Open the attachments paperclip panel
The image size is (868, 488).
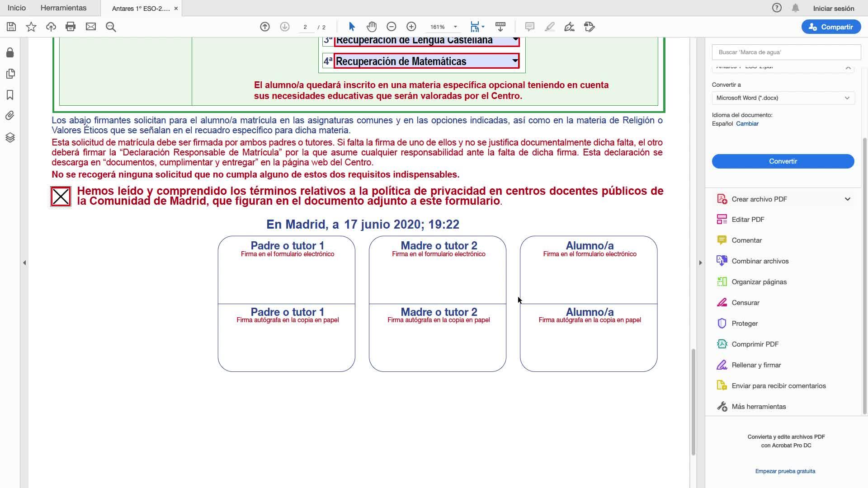pyautogui.click(x=10, y=116)
